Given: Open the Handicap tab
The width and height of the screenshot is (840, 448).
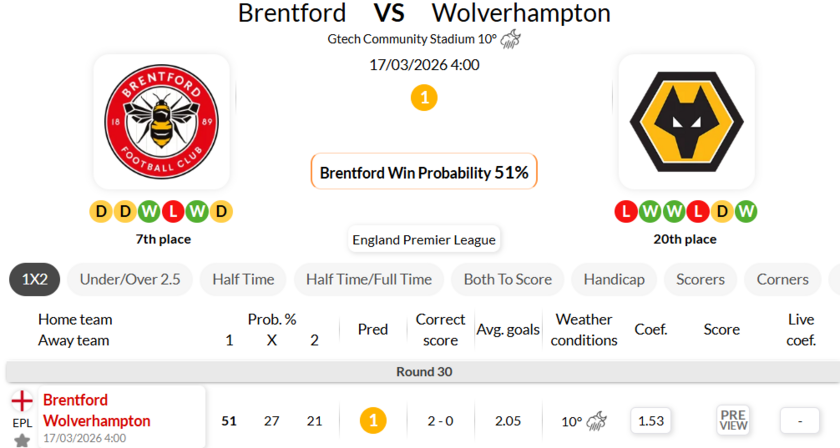Looking at the screenshot, I should [x=614, y=279].
